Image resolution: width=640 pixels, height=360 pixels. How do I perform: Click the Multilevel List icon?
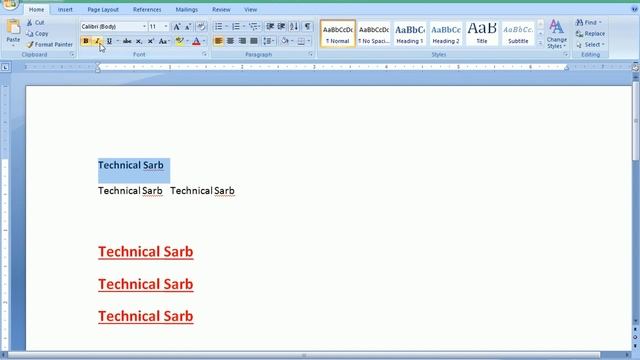pos(254,27)
